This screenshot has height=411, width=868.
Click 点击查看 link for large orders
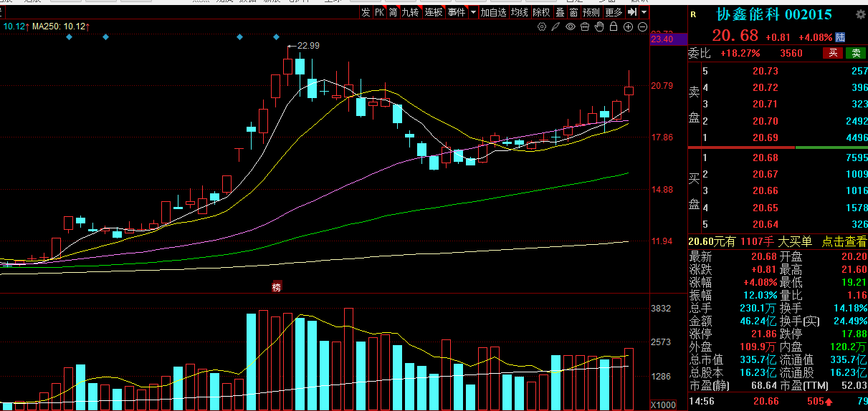[x=844, y=242]
